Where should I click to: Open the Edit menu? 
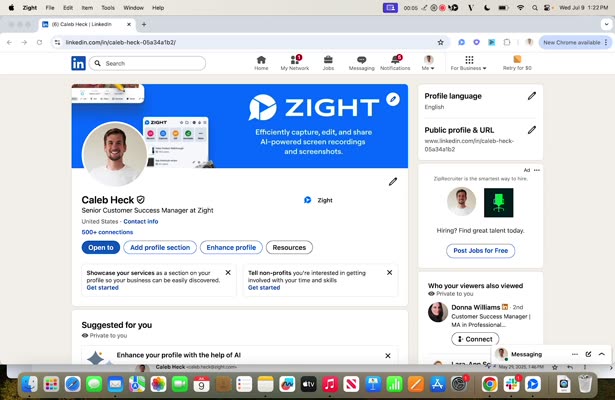click(x=68, y=8)
